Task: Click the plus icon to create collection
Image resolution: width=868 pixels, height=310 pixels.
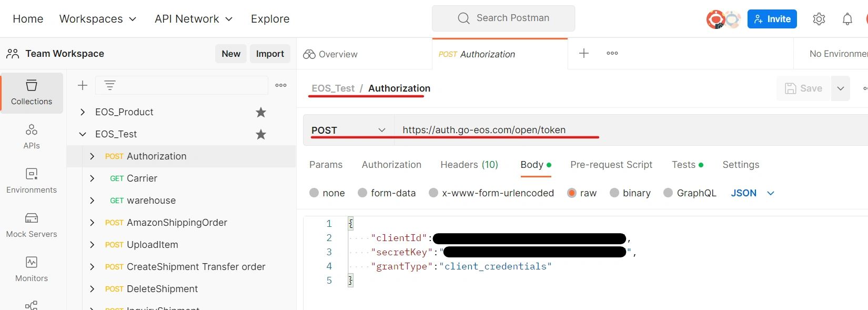Action: (x=83, y=85)
